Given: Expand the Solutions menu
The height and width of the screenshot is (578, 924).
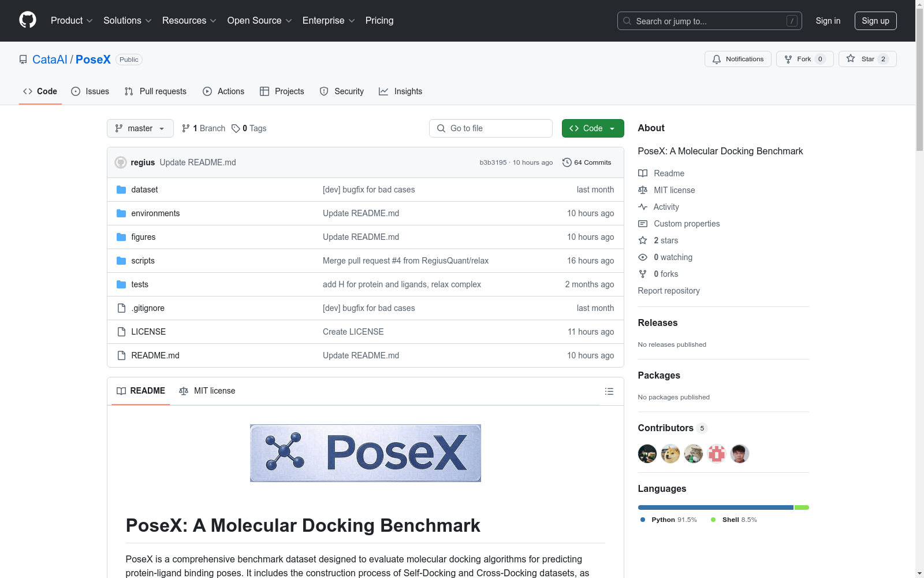Looking at the screenshot, I should coord(128,20).
